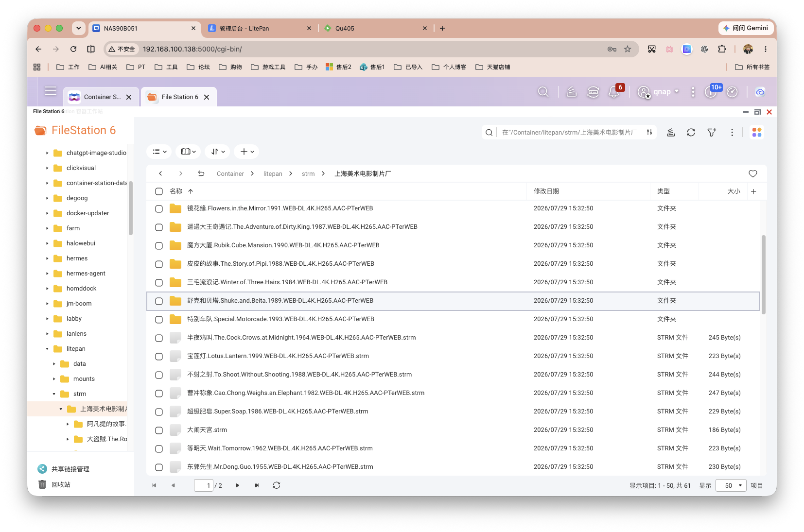Open the items-per-page 50 dropdown

[731, 485]
